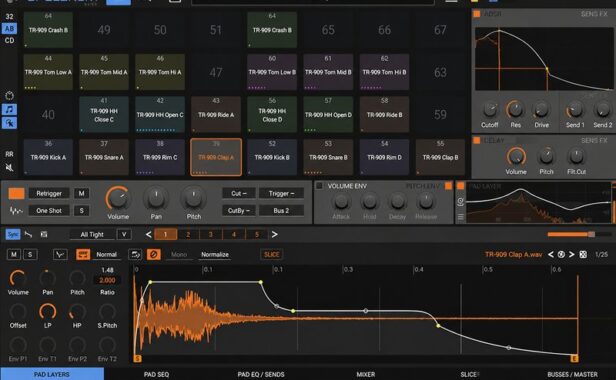
Task: Click the hamburger lines icon in Pad Layer panel
Action: click(460, 217)
